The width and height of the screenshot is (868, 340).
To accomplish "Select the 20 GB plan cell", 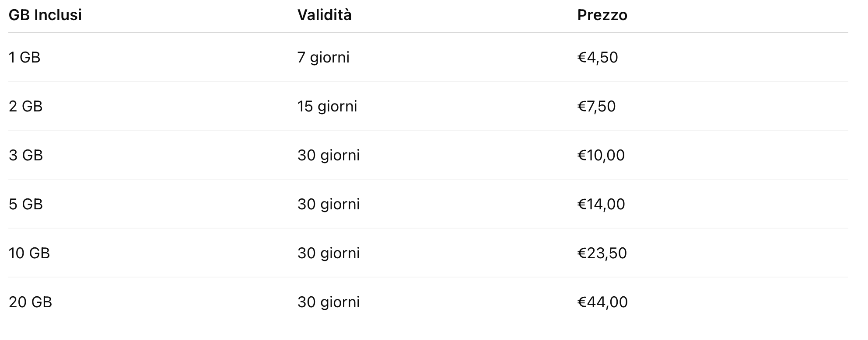I will pos(30,302).
